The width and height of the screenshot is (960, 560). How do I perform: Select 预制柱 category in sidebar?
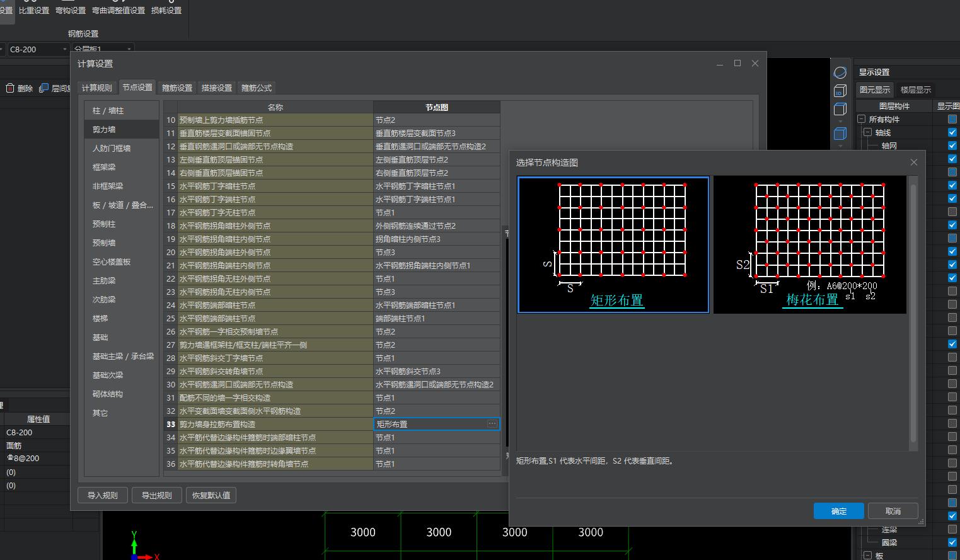coord(122,224)
